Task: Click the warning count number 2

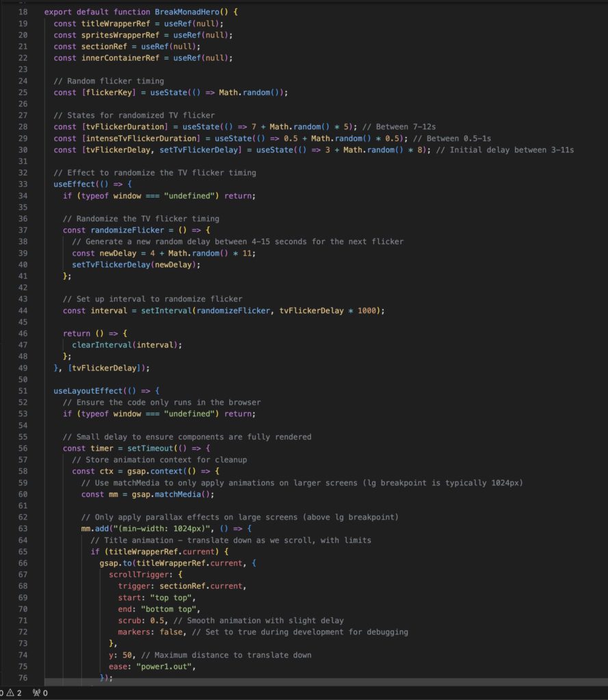Action: click(x=19, y=692)
